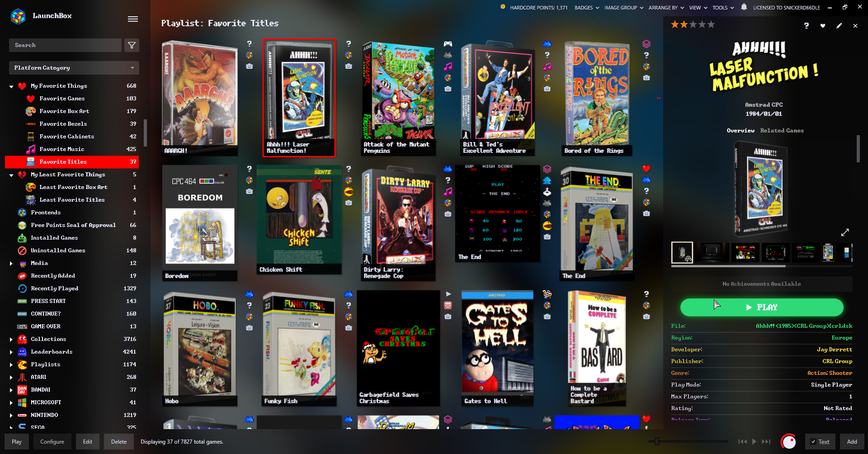Click the Pac-Man icon beside Chicken Shift
The image size is (868, 454).
click(x=349, y=192)
